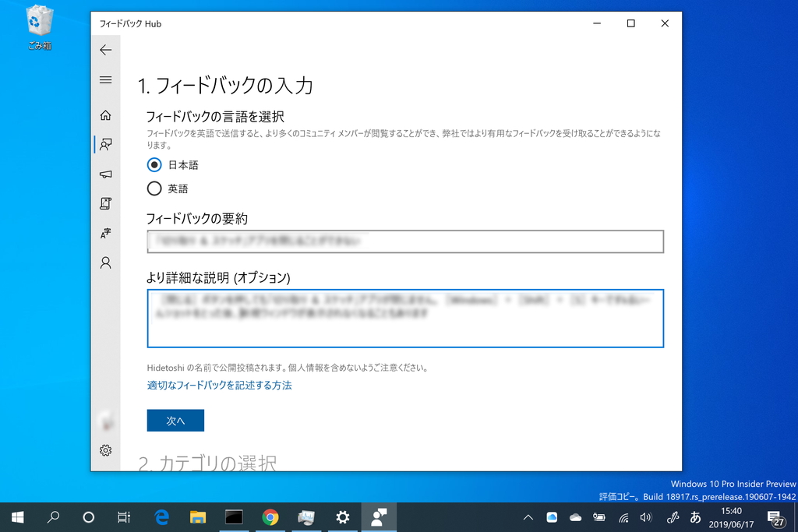Open the Announcements megaphone icon
The image size is (798, 532).
pos(105,174)
